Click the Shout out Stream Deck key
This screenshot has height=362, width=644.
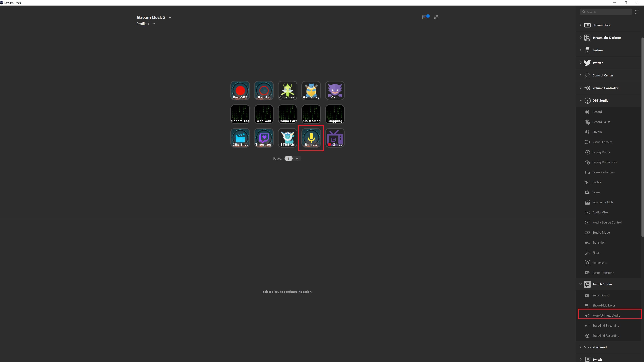(264, 137)
